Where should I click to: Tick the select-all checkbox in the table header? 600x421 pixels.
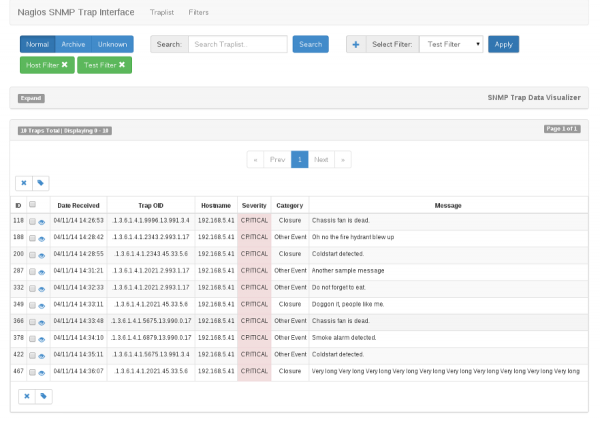[x=32, y=204]
